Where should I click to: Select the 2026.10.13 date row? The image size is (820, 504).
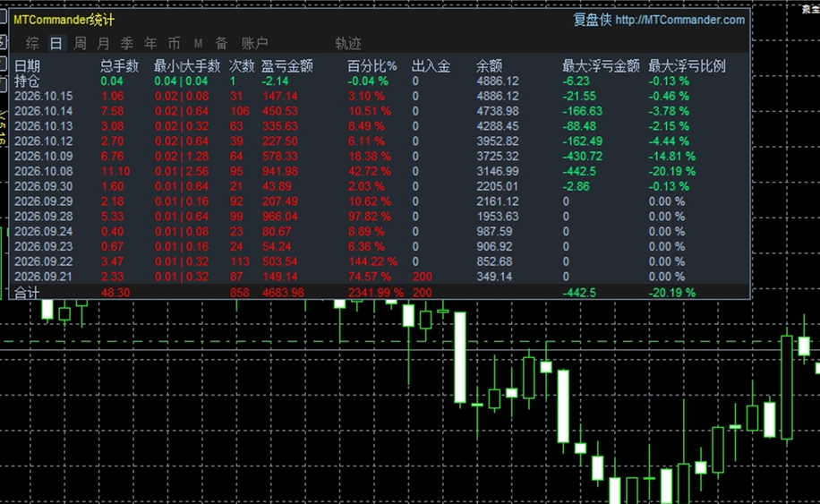click(x=43, y=126)
